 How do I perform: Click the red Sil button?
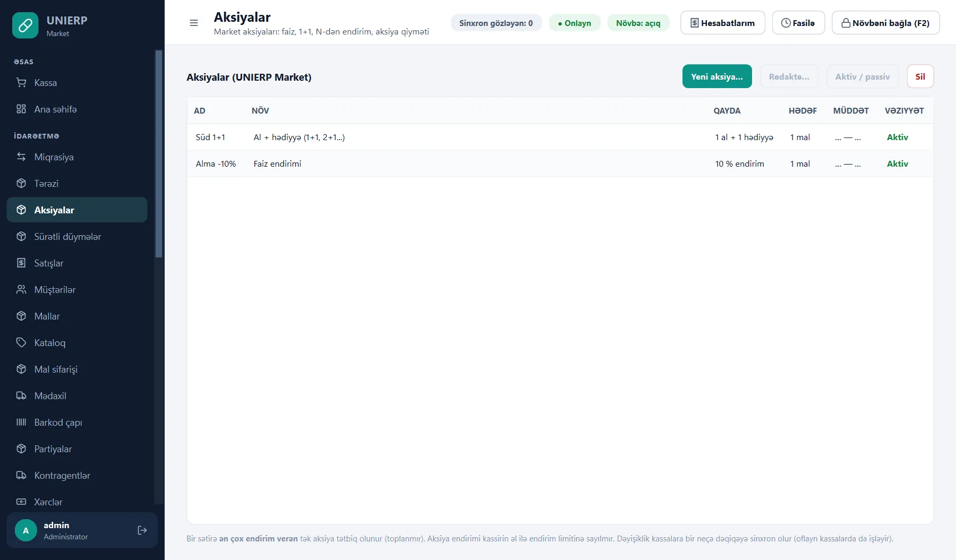coord(920,76)
